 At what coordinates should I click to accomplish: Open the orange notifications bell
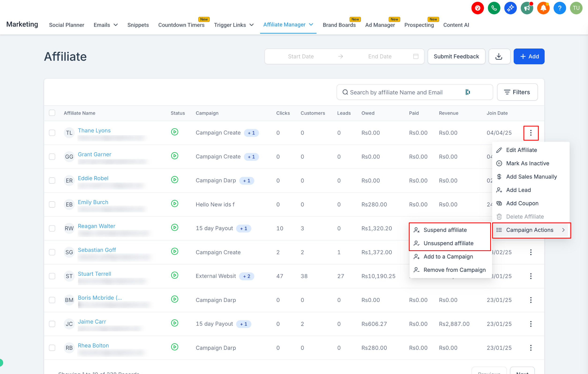543,8
